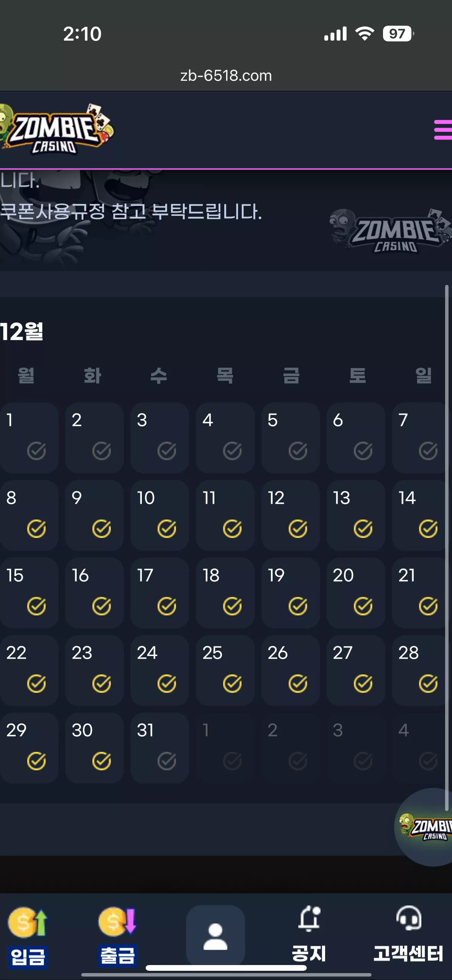Select December 15 calendar cell

pyautogui.click(x=29, y=593)
